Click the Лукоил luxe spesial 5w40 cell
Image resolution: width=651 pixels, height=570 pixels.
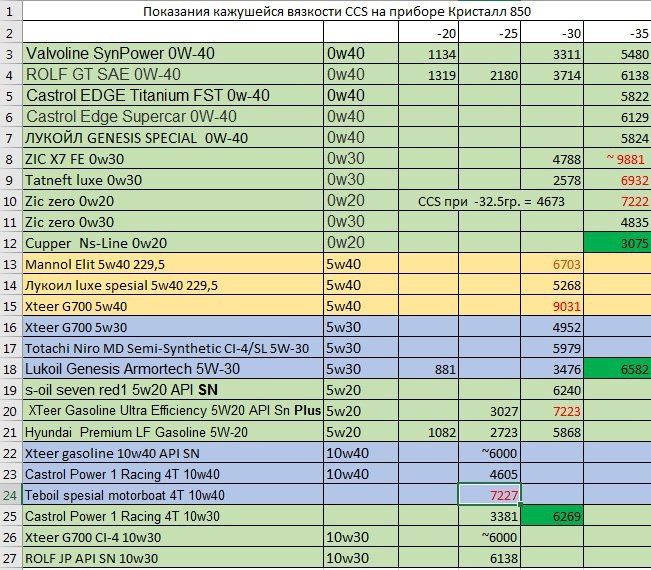[x=173, y=285]
